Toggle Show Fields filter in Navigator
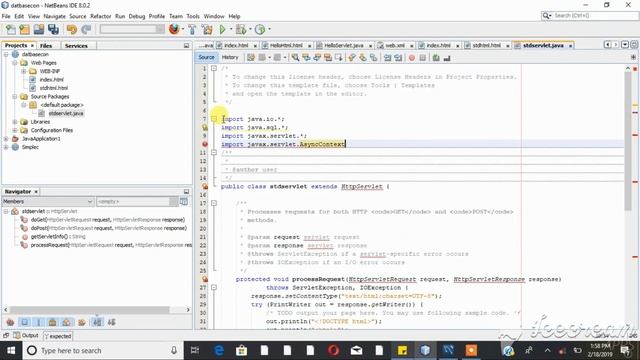 [24, 322]
